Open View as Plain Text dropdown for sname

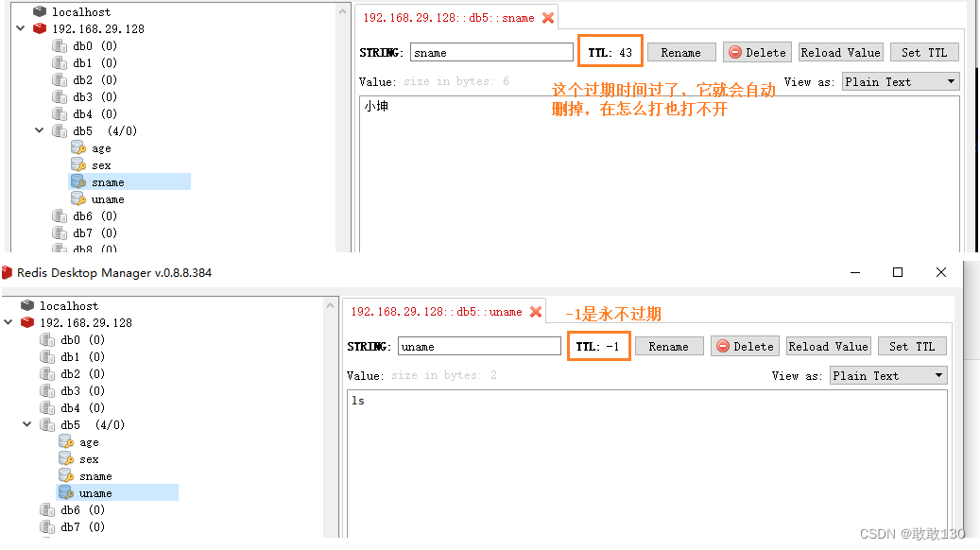coord(901,81)
